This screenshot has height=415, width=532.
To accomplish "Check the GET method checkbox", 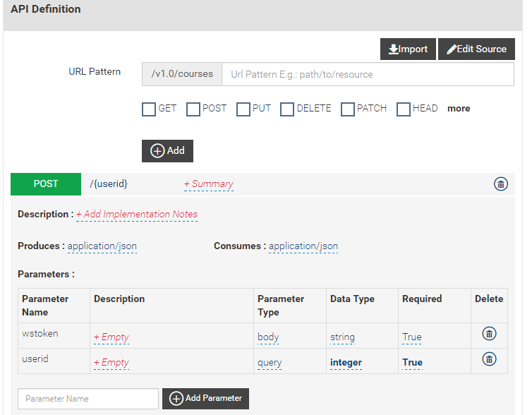I will coord(149,109).
